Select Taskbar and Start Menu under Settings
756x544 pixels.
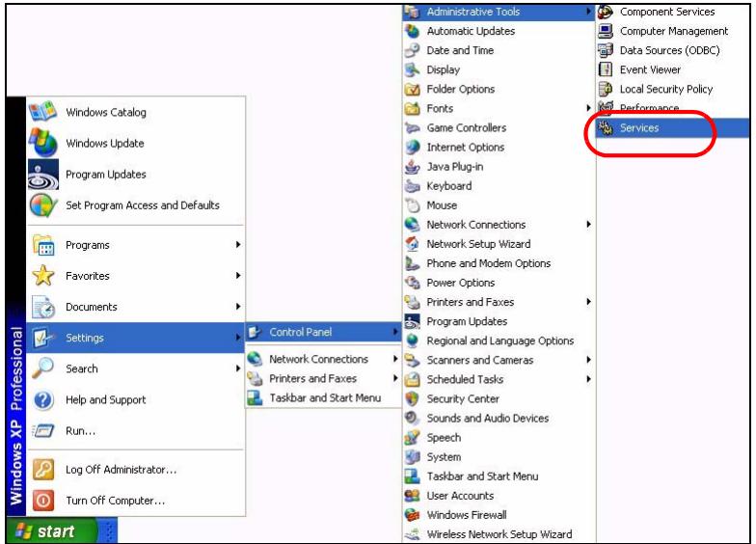click(324, 397)
